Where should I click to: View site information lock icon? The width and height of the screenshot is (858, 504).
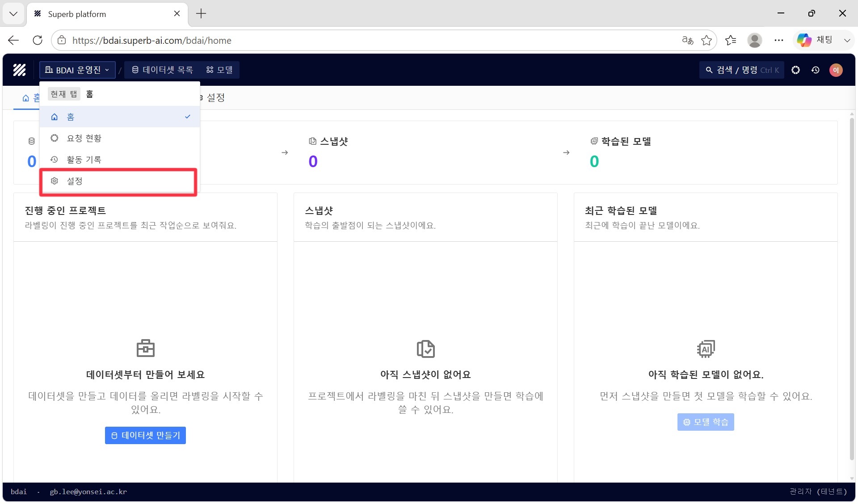(x=62, y=40)
